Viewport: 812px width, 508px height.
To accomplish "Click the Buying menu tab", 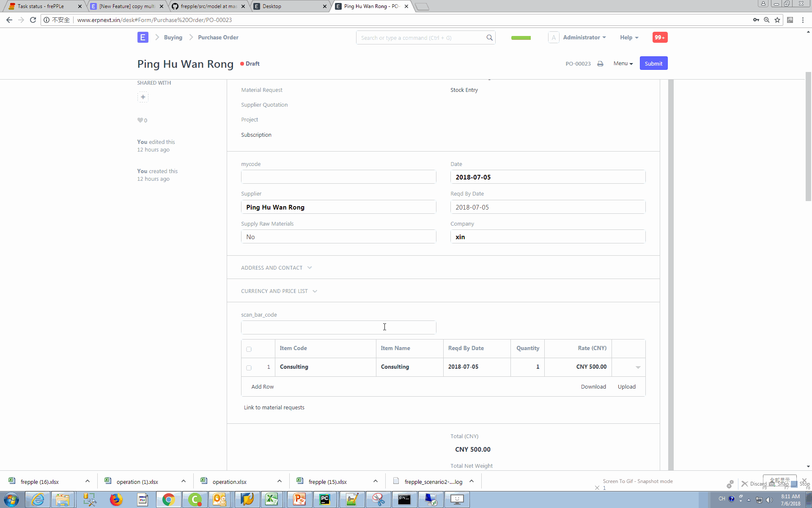I will pos(173,37).
